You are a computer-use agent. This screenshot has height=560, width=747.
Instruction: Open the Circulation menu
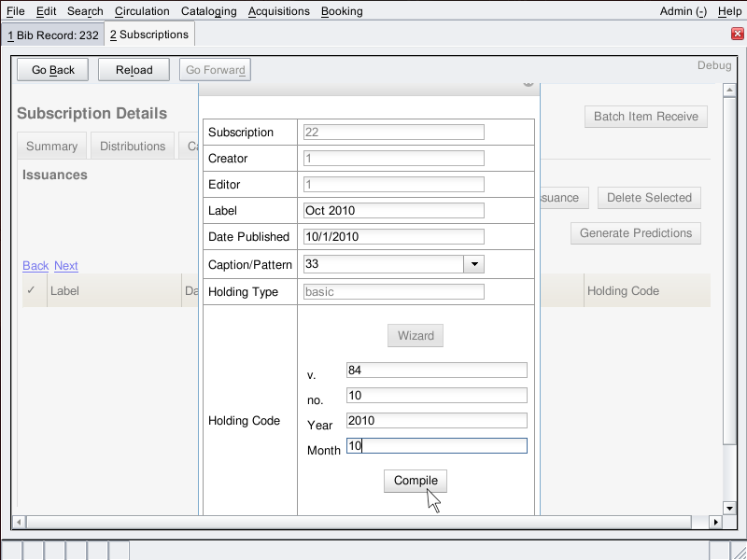point(142,11)
